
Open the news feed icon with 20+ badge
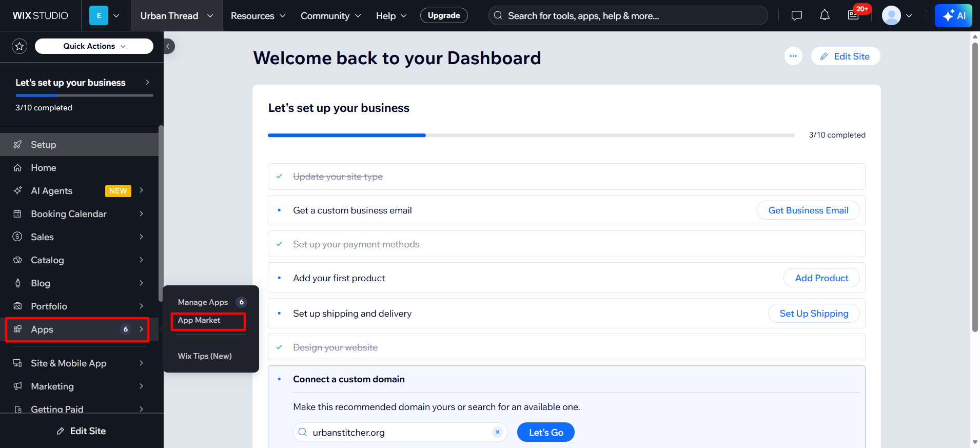853,15
